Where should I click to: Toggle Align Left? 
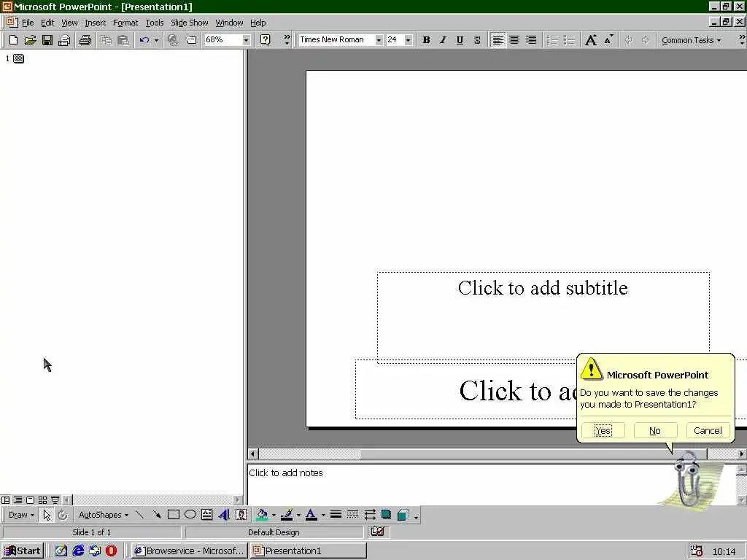pos(498,40)
